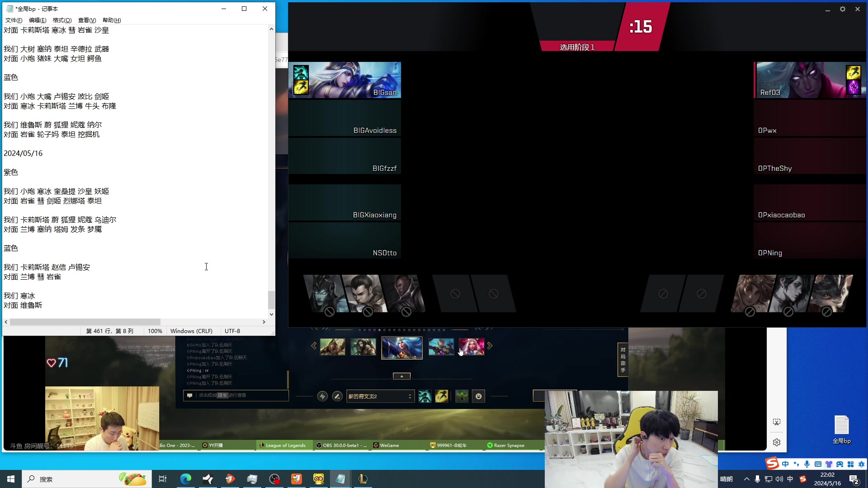868x488 pixels.
Task: Click the 2024/05/16 line in Notepad
Action: [23, 154]
